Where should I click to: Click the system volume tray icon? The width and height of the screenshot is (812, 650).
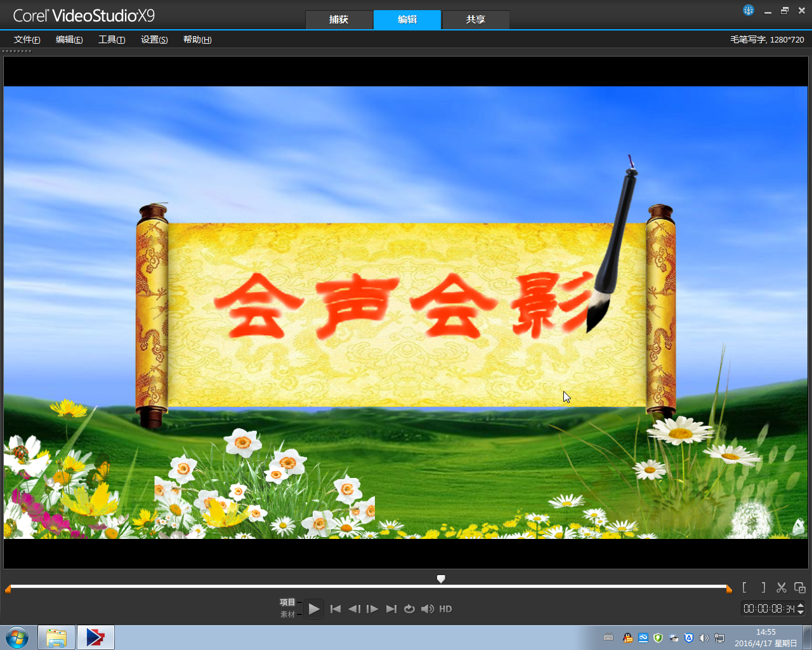pos(704,638)
